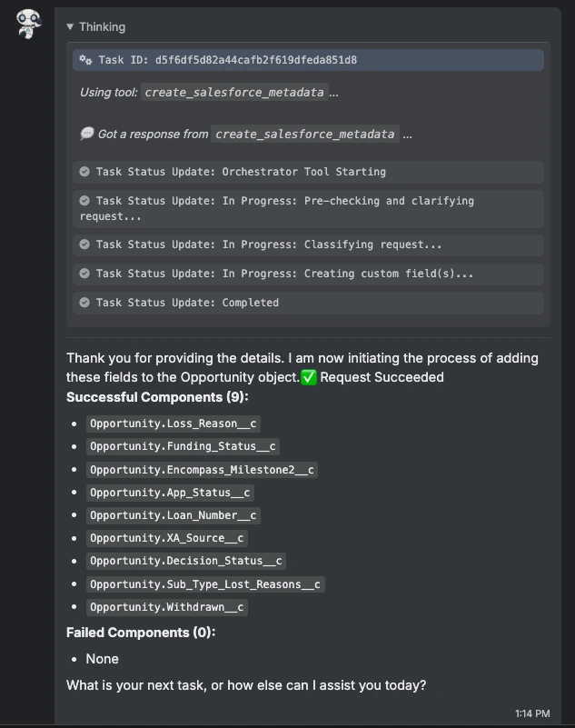575x728 pixels.
Task: Click the 1:14 PM message timestamp
Action: pyautogui.click(x=532, y=713)
